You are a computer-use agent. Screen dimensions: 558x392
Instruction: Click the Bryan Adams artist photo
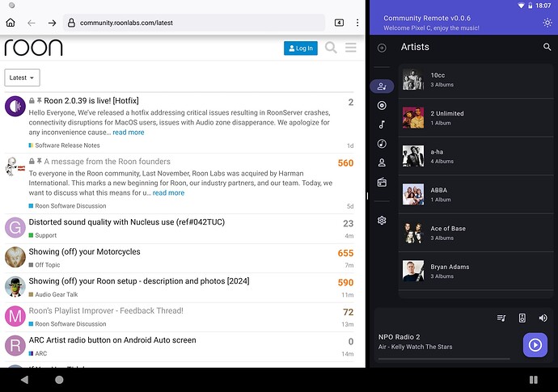point(413,271)
